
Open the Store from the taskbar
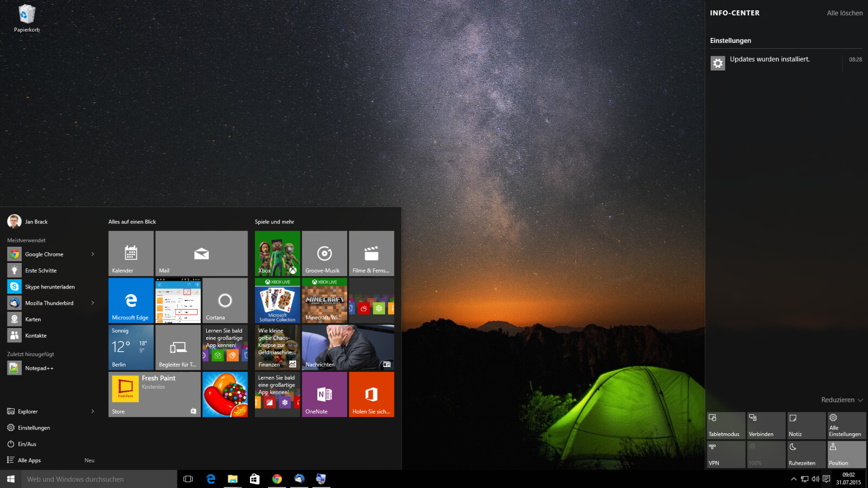(255, 479)
